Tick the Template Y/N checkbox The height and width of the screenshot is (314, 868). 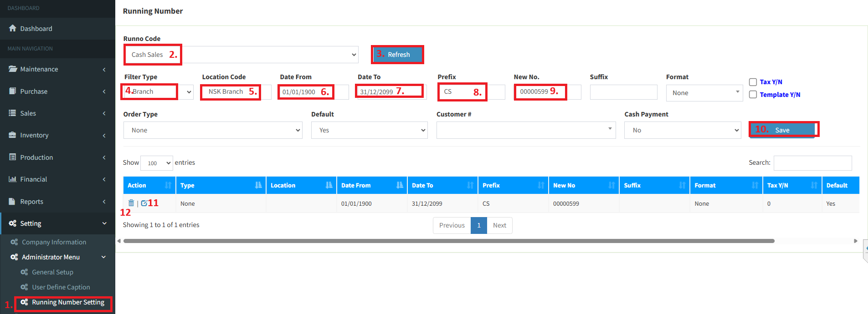point(753,95)
